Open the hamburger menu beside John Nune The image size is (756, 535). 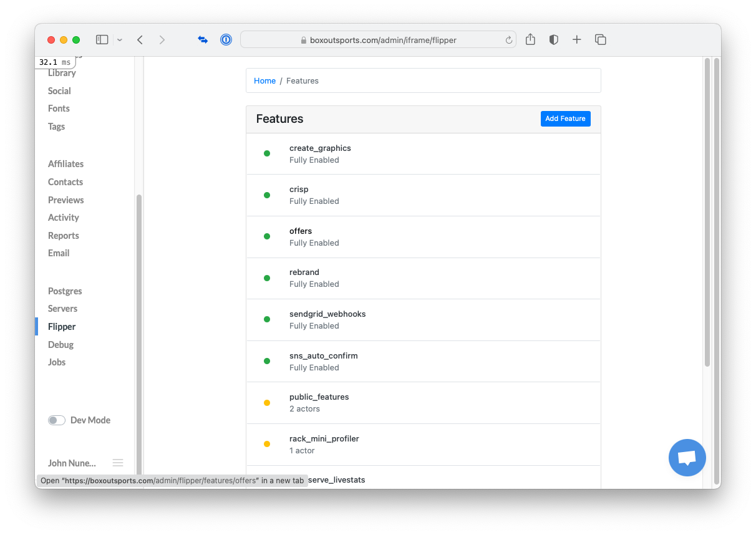(118, 463)
